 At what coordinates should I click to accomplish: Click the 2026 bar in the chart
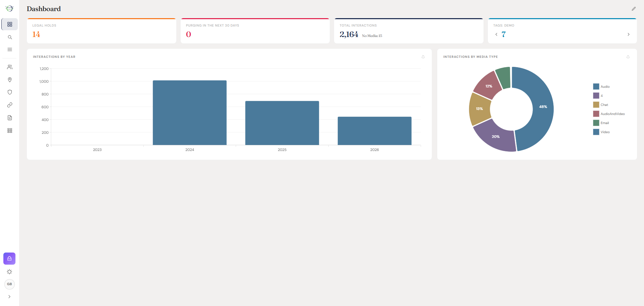pyautogui.click(x=374, y=131)
